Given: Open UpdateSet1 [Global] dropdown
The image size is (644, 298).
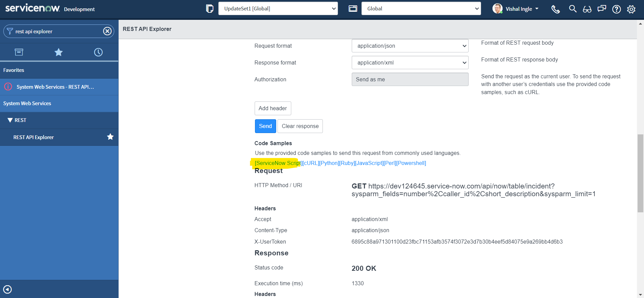Looking at the screenshot, I should 278,8.
